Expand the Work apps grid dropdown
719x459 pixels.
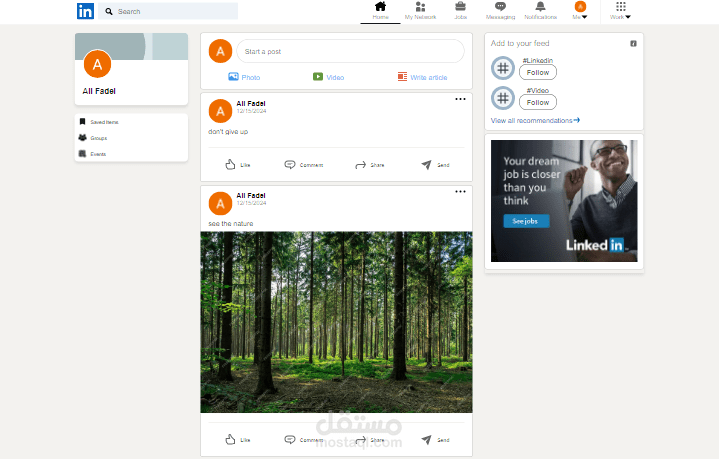pos(620,11)
